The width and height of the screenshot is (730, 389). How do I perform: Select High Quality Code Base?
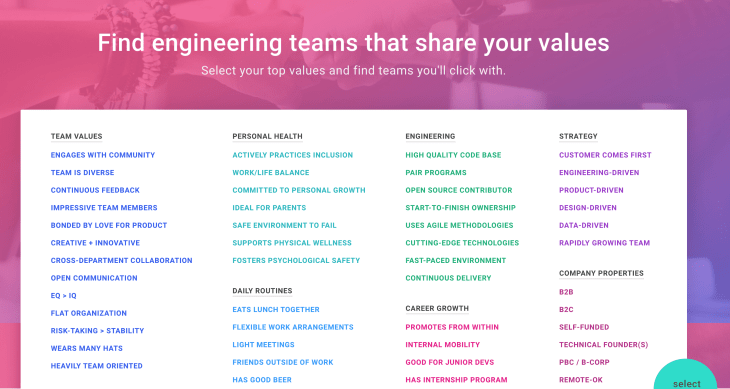coord(453,155)
